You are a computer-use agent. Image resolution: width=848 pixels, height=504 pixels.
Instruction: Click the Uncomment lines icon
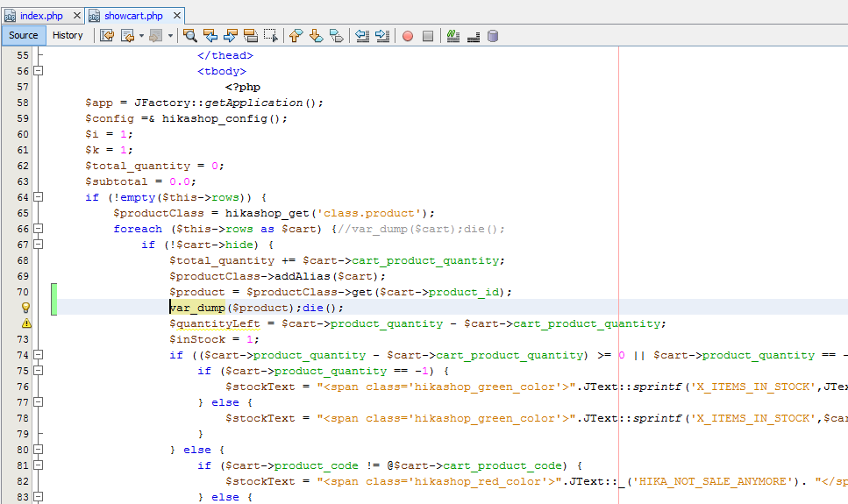(474, 36)
